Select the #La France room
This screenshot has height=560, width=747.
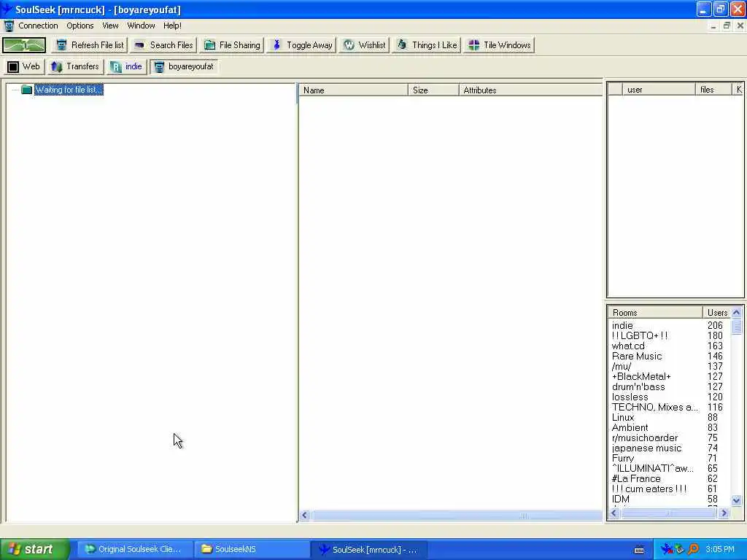pos(668,478)
